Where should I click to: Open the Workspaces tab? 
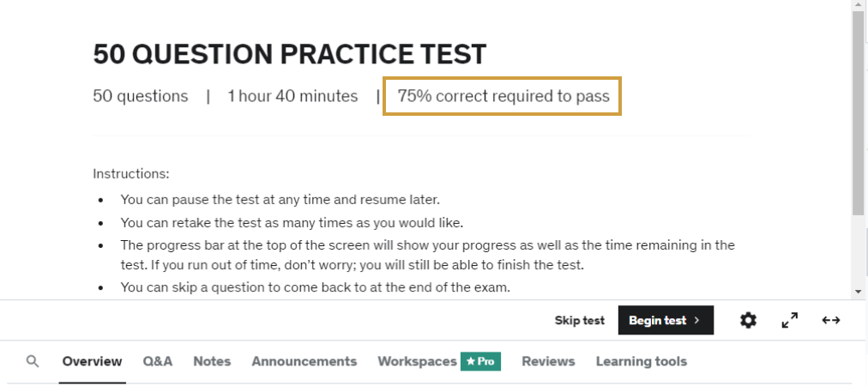click(x=417, y=361)
